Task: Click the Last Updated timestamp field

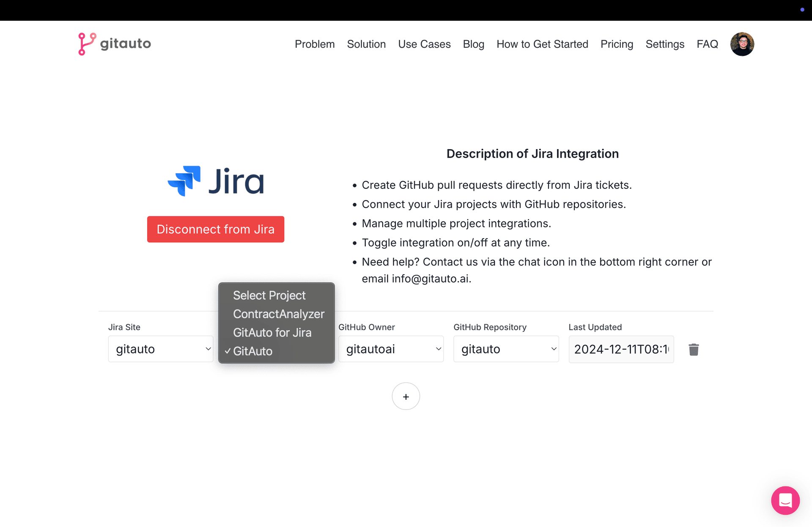Action: tap(621, 349)
